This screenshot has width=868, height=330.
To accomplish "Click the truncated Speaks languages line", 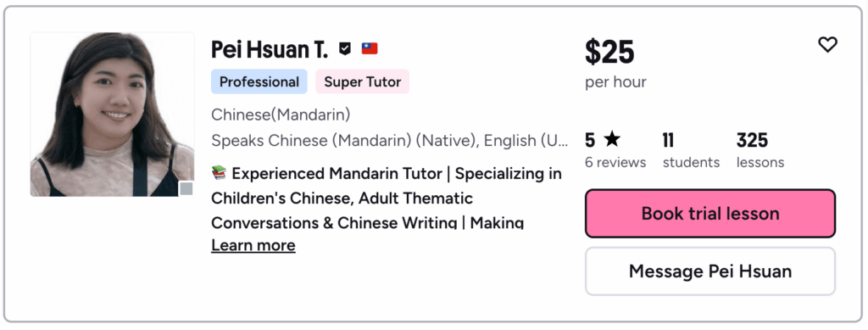I will tap(390, 141).
